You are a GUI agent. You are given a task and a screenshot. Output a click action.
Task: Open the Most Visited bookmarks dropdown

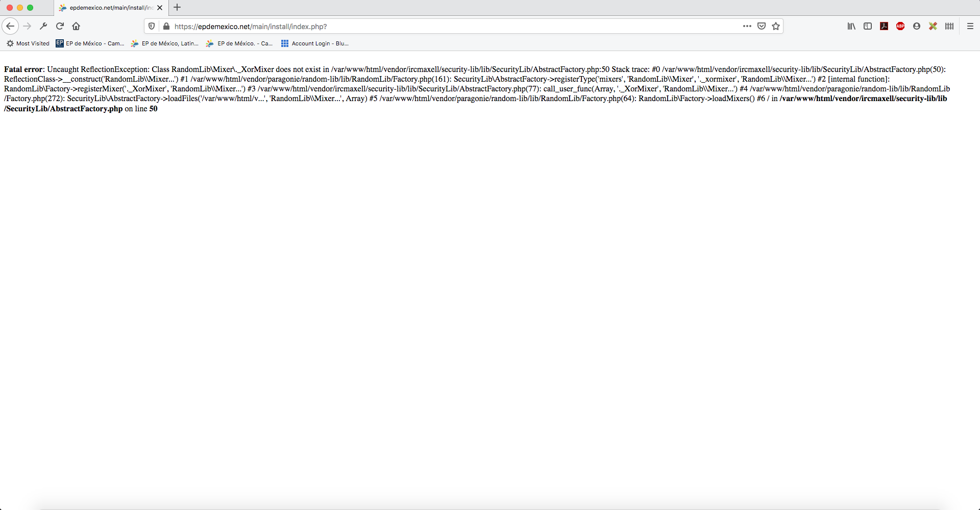28,43
